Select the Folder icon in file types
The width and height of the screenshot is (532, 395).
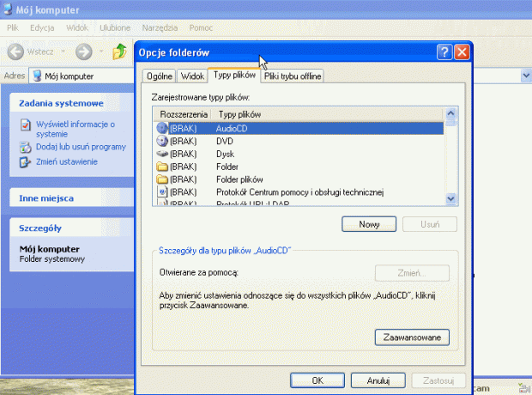pyautogui.click(x=161, y=167)
